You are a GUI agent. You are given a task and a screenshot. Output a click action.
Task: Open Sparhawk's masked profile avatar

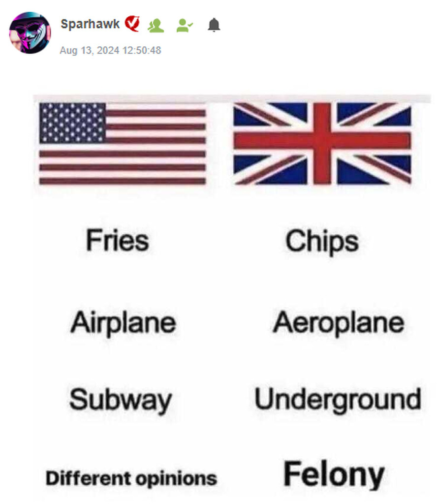(x=30, y=33)
